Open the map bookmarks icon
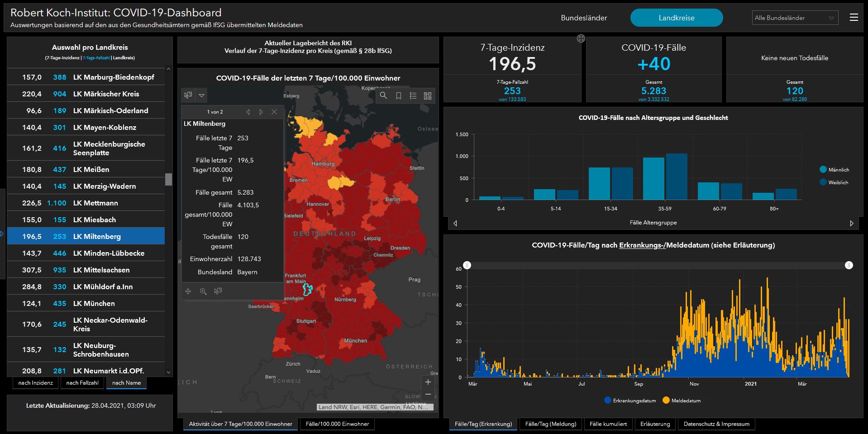The image size is (868, 434). (x=398, y=95)
